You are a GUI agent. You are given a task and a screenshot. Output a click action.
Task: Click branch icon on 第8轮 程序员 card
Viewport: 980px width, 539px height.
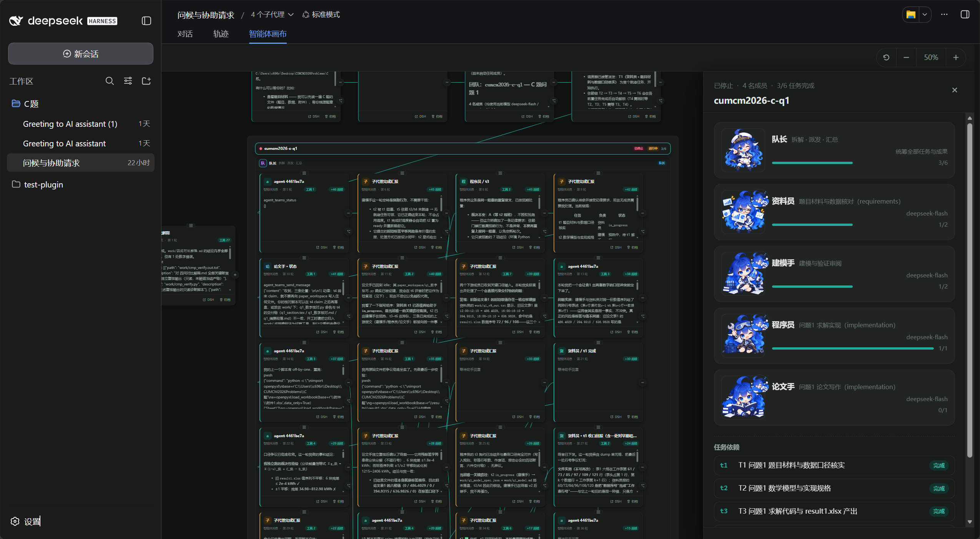click(x=545, y=231)
